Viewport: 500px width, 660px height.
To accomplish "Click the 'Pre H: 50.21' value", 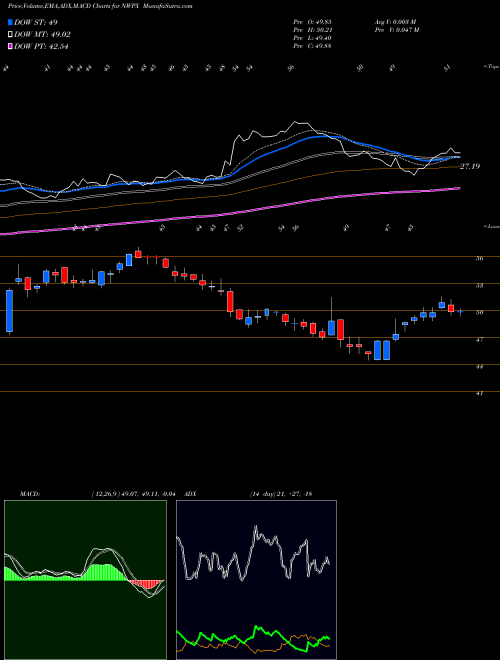I will [x=313, y=30].
